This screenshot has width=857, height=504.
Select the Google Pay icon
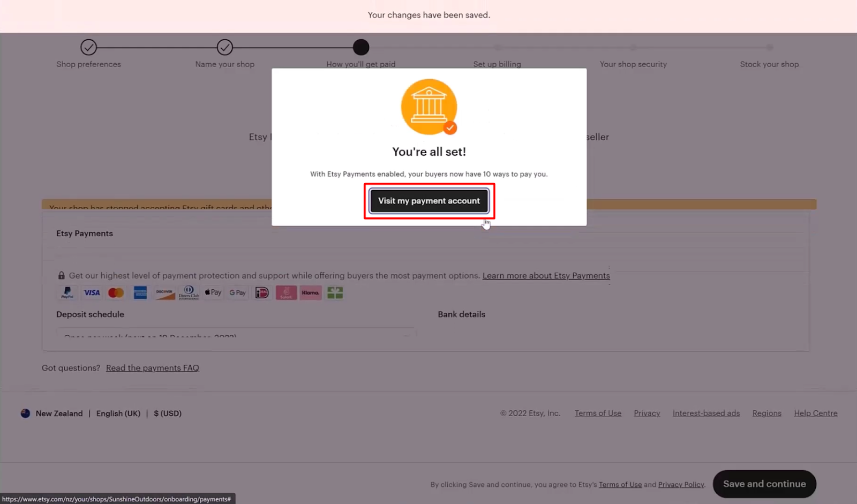click(x=237, y=293)
